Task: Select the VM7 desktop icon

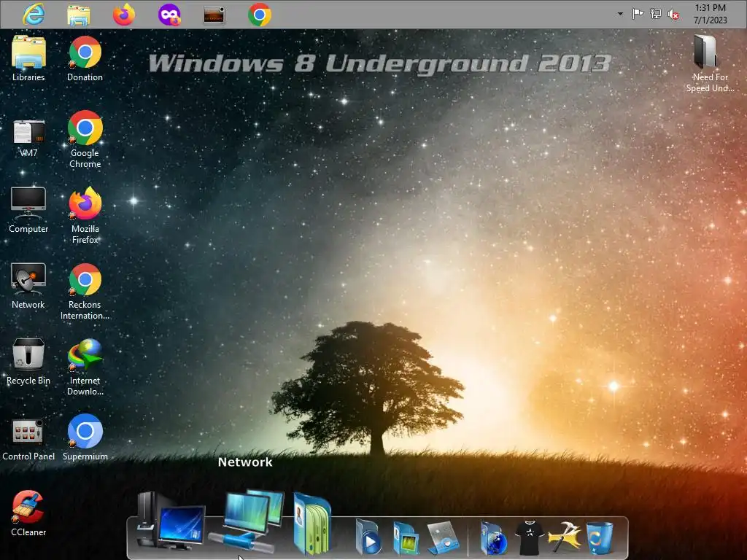Action: click(28, 138)
